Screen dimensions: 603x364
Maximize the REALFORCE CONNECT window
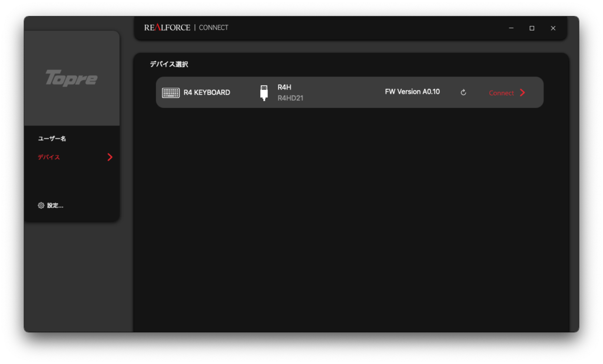tap(532, 28)
